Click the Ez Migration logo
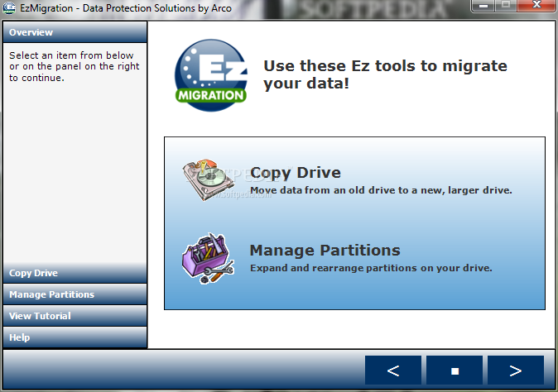The height and width of the screenshot is (392, 558). [211, 75]
